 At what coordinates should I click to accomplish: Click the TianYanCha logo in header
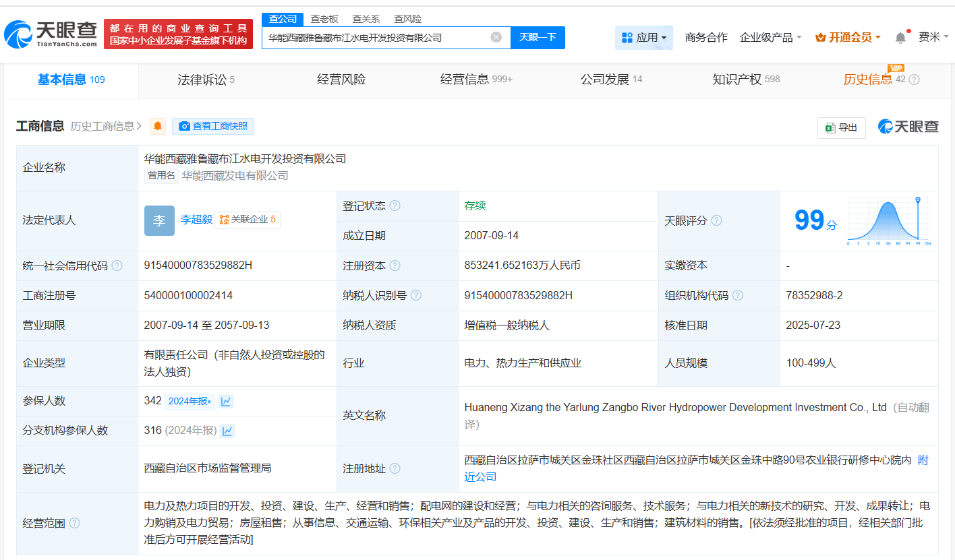click(51, 34)
